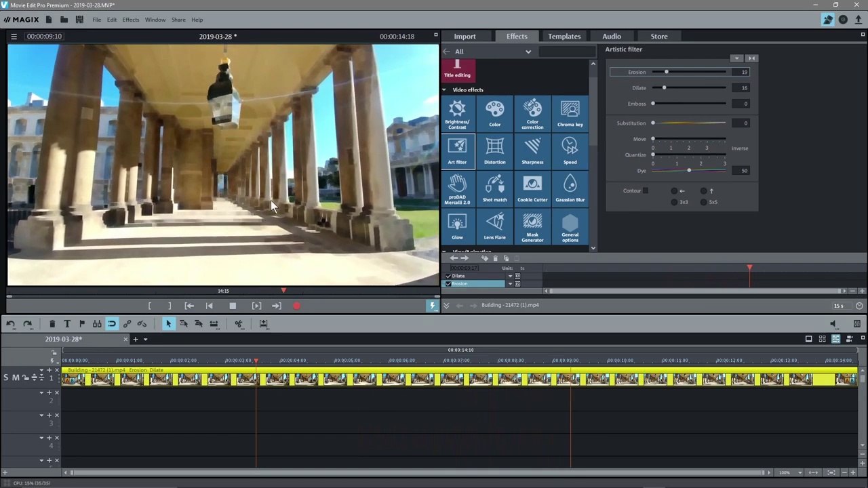Jump to range start button

coord(190,306)
